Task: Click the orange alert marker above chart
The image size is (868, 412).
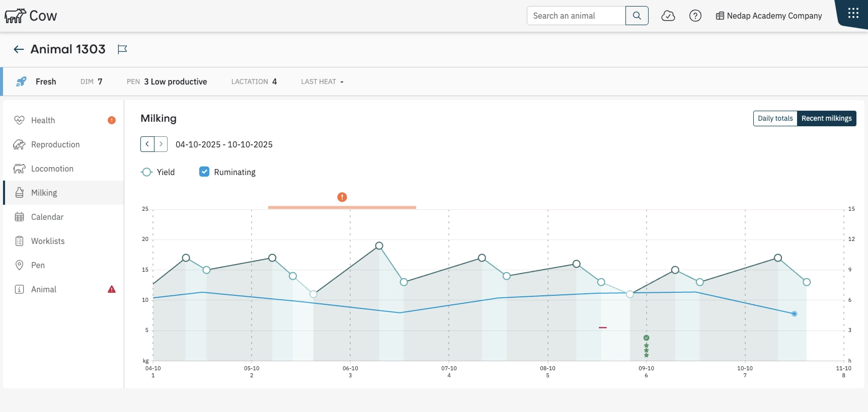Action: pyautogui.click(x=342, y=197)
